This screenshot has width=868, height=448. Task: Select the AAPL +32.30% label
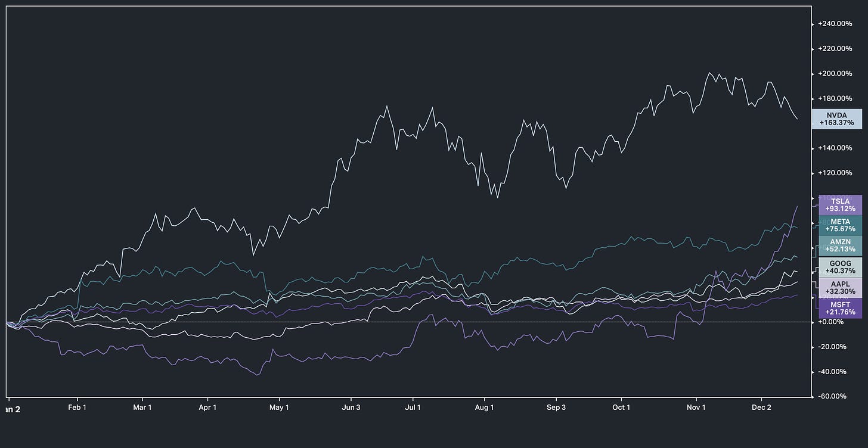[x=840, y=288]
